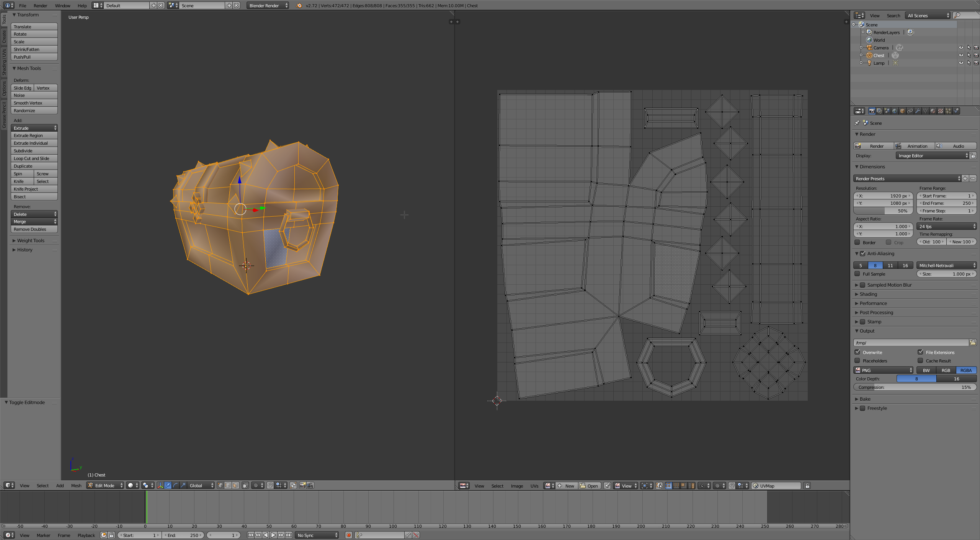Adjust the Compression slider

915,387
